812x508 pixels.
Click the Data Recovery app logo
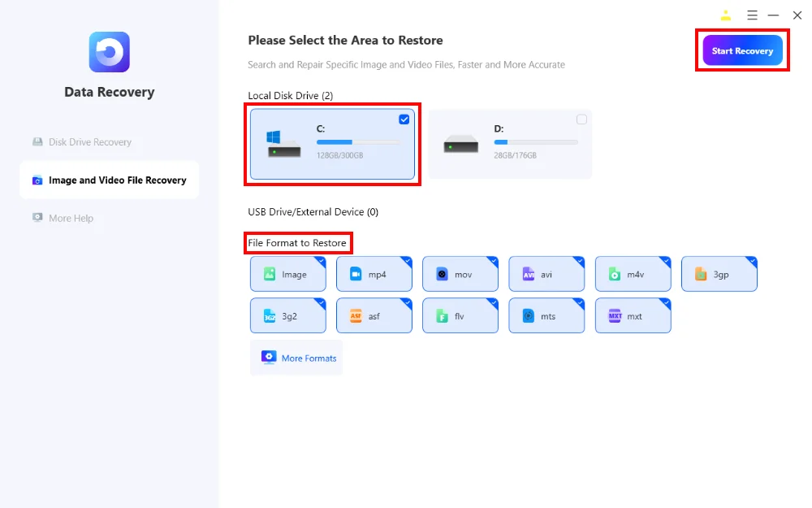[109, 52]
